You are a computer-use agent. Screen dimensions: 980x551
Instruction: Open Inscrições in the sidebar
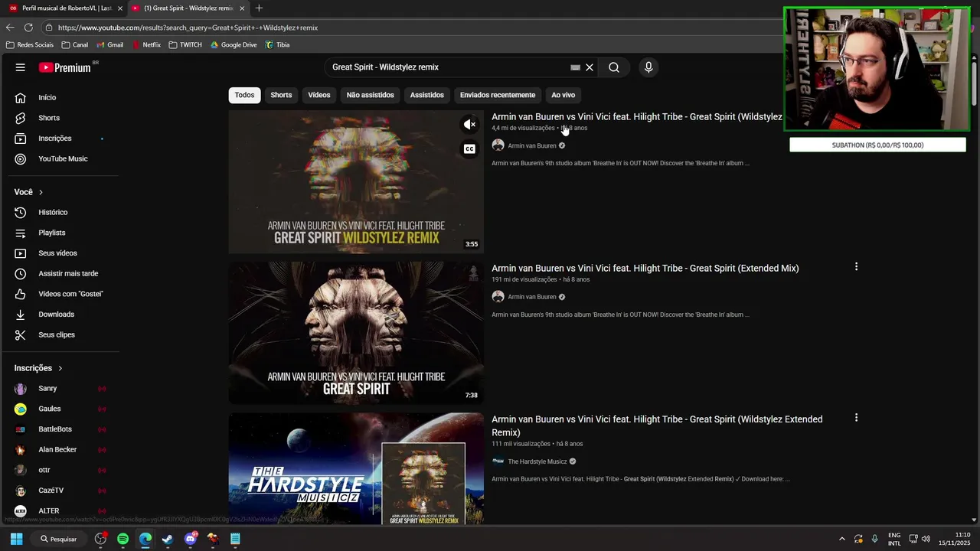[55, 139]
